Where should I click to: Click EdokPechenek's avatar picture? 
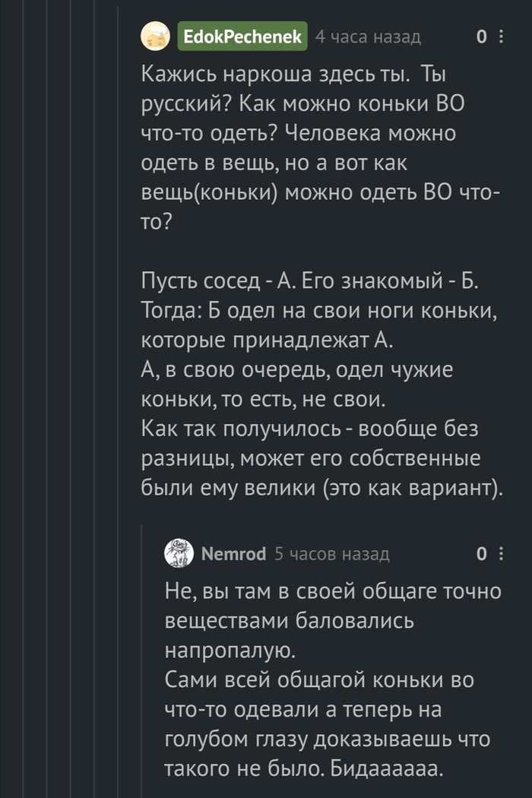click(156, 36)
